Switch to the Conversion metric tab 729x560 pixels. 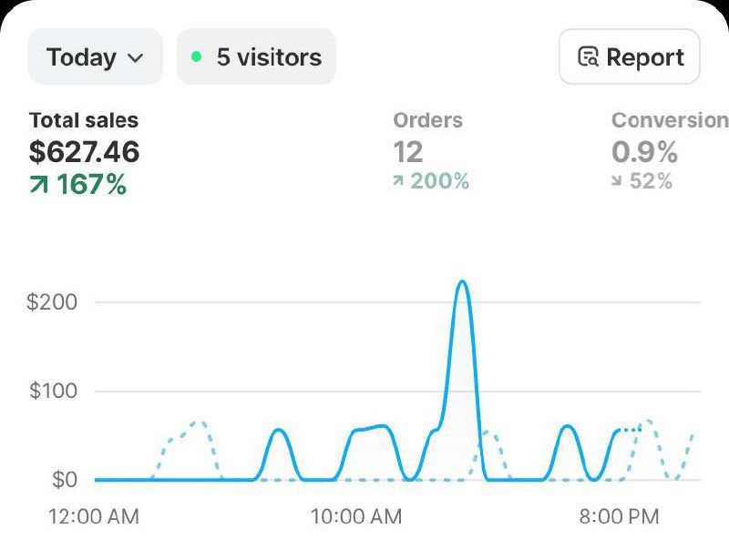tap(669, 120)
